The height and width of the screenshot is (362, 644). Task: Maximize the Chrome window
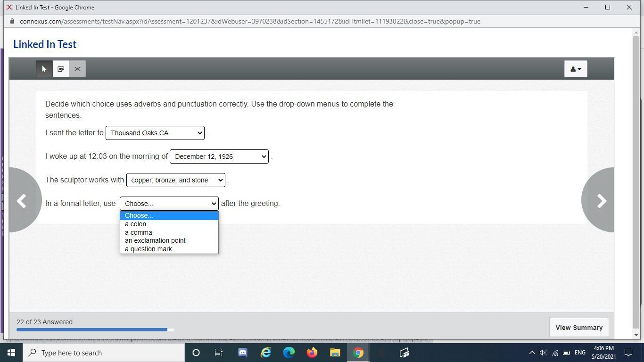[x=608, y=7]
